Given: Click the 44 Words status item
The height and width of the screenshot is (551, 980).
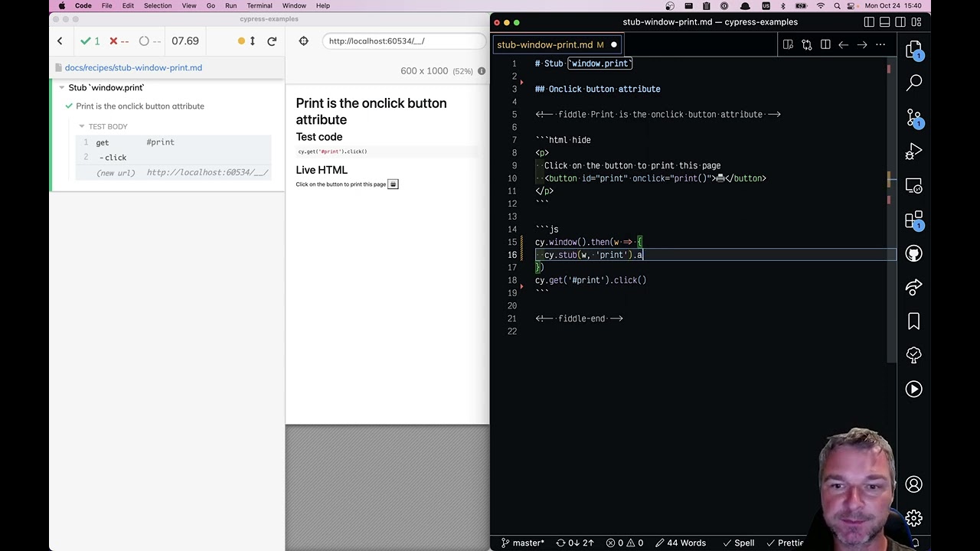Looking at the screenshot, I should pyautogui.click(x=679, y=543).
